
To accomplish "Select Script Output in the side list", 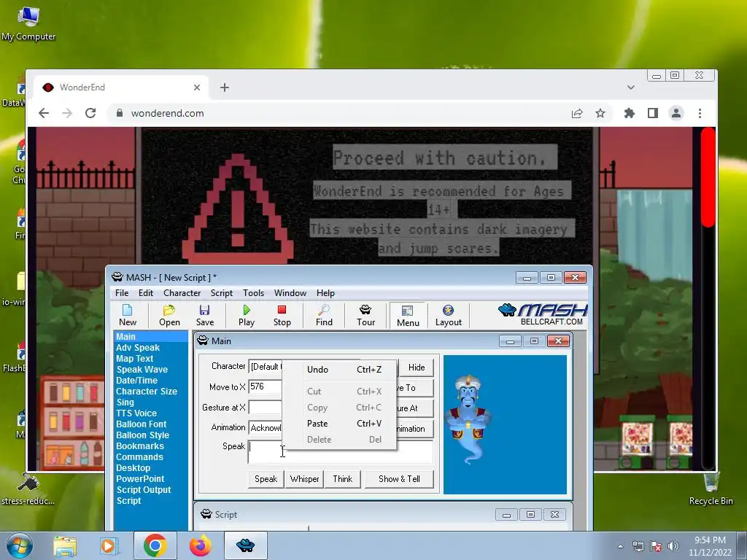I will 144,490.
